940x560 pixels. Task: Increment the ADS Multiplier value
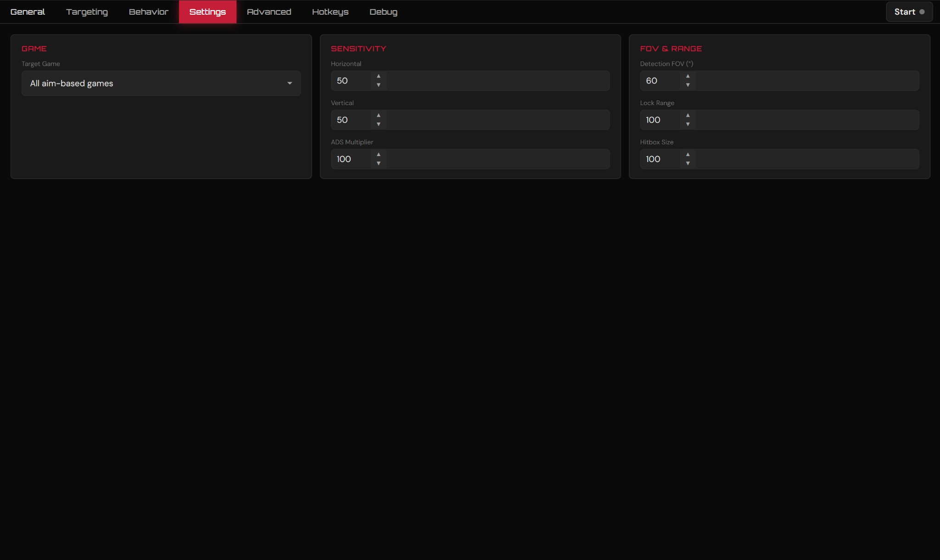[377, 155]
